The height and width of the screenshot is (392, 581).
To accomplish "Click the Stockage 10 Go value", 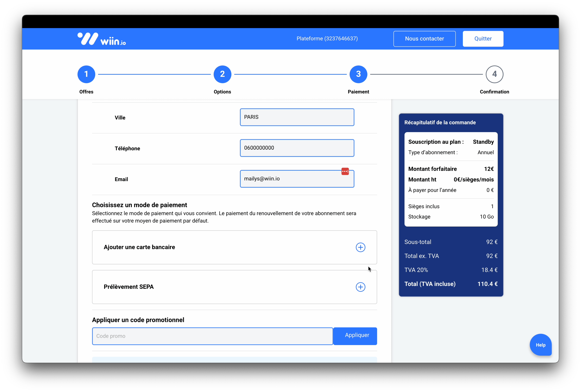I will tap(487, 217).
